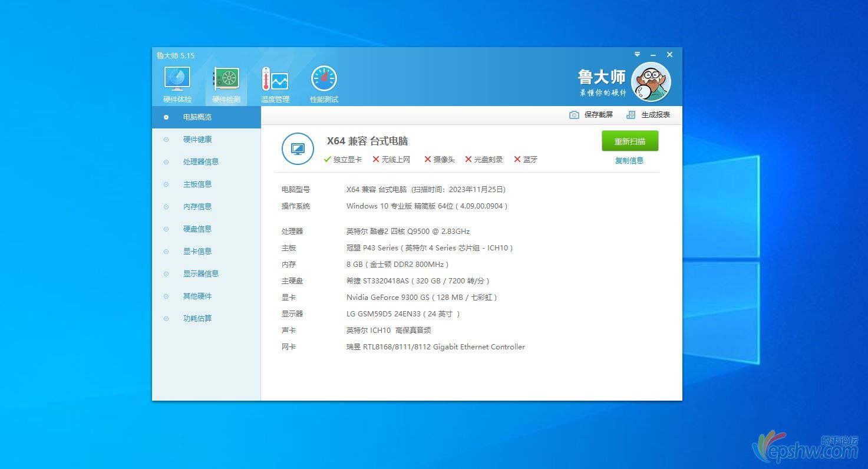The width and height of the screenshot is (868, 469).
Task: Click the network card value 瑞昱 RTL8168
Action: [x=435, y=347]
